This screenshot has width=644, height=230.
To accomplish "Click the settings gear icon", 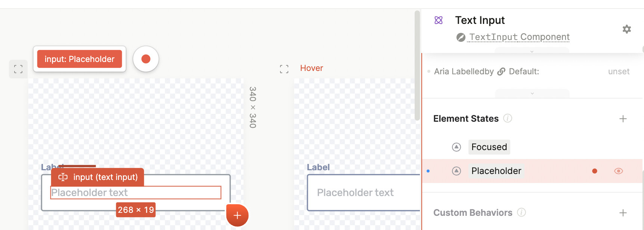I will pos(626,29).
